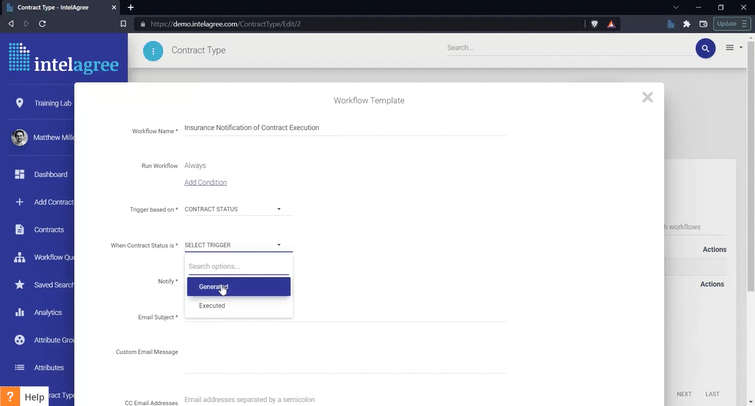Click the Search options field
Screen dimensions: 755x406
(238, 266)
